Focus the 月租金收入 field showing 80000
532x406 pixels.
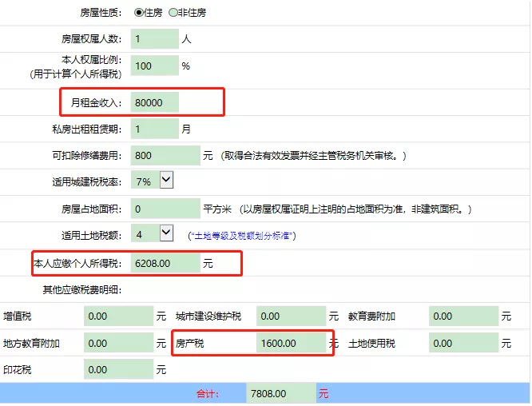[155, 102]
